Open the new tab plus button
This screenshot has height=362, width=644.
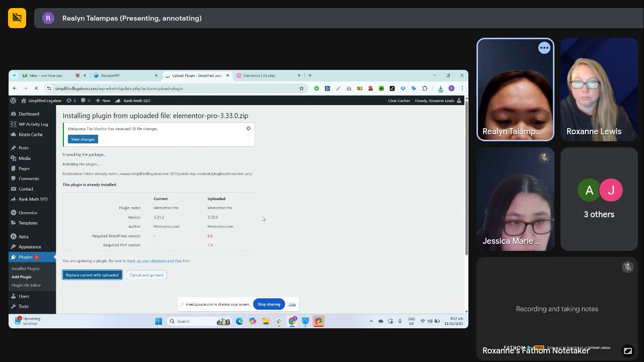click(x=310, y=75)
